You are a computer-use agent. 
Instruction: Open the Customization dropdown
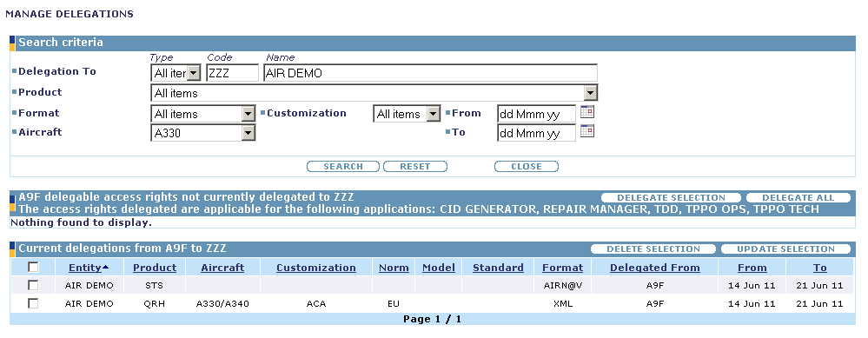(x=433, y=114)
